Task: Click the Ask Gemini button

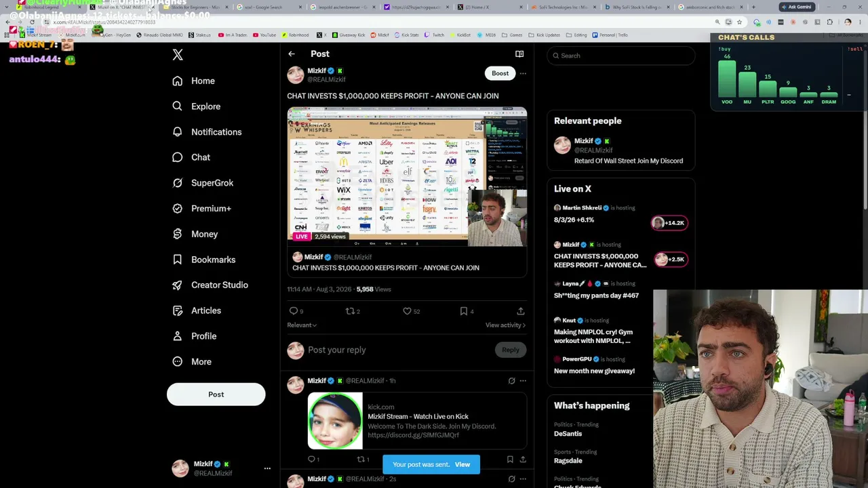Action: pos(796,7)
